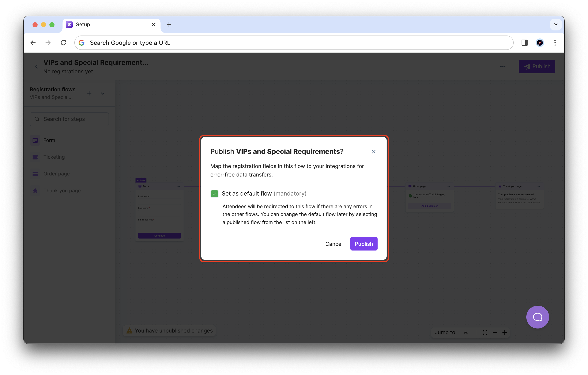Uncheck Set as default flow
Image resolution: width=588 pixels, height=375 pixels.
[x=214, y=194]
